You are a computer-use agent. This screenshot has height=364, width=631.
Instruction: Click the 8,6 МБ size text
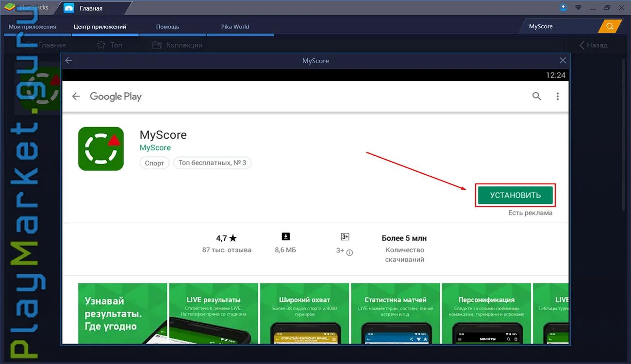click(x=285, y=250)
